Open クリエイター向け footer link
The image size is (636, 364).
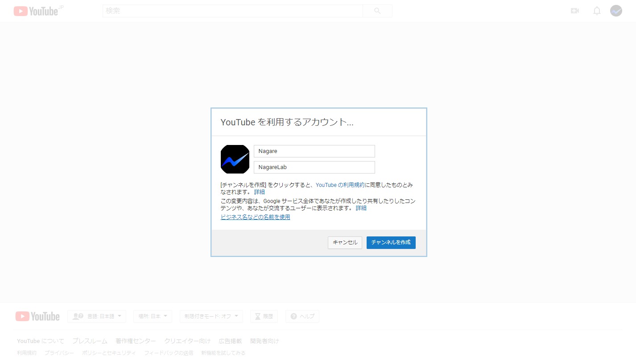pos(187,341)
